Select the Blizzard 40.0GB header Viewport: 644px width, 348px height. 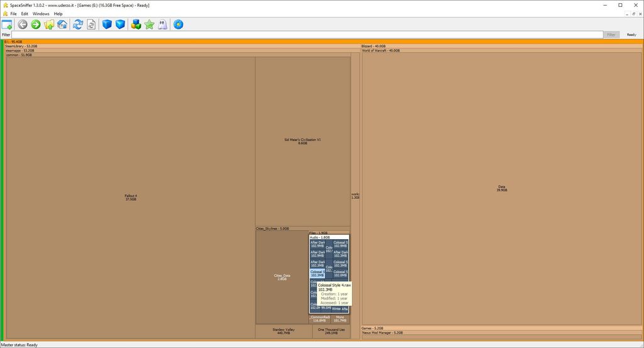click(502, 46)
